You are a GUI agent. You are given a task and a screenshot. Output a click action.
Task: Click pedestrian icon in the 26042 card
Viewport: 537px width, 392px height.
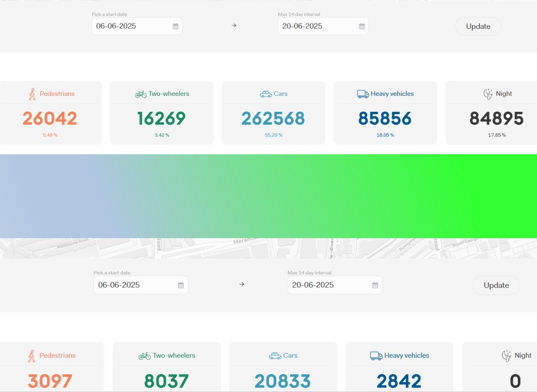pos(32,94)
